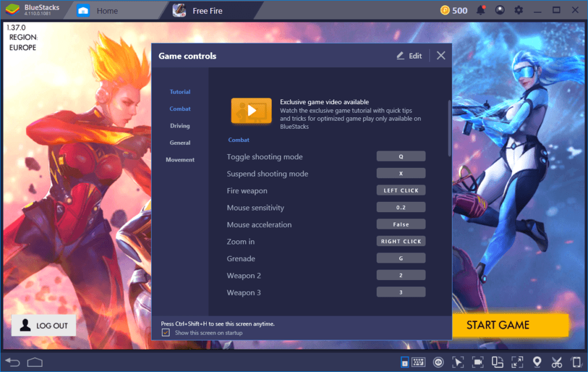
Task: Click the shake device icon
Action: pyautogui.click(x=577, y=362)
